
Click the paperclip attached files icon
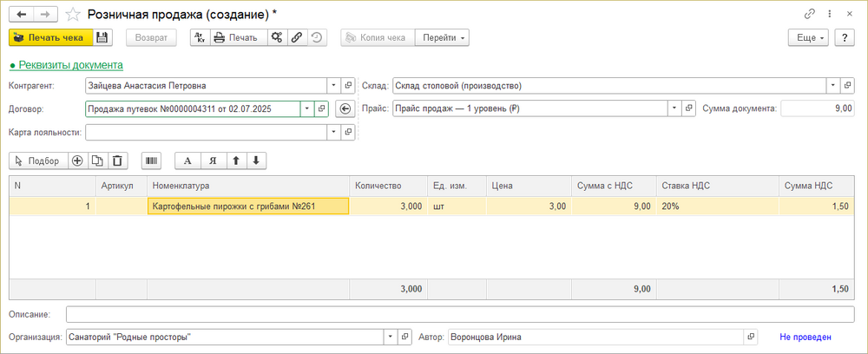coord(297,37)
